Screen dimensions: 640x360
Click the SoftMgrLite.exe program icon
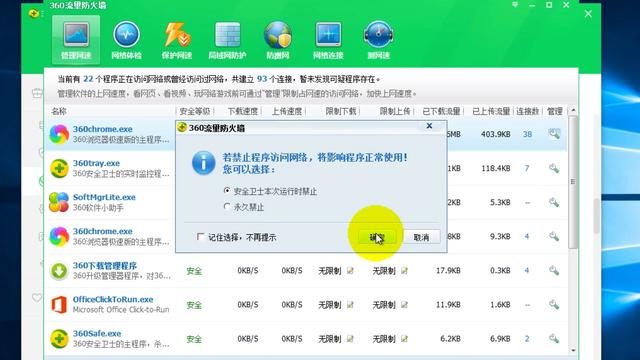(x=59, y=202)
